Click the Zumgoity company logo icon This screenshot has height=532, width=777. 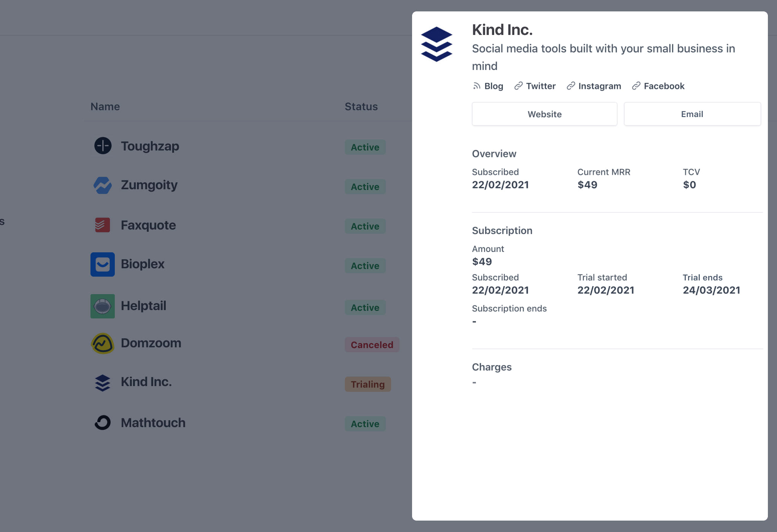(x=103, y=185)
